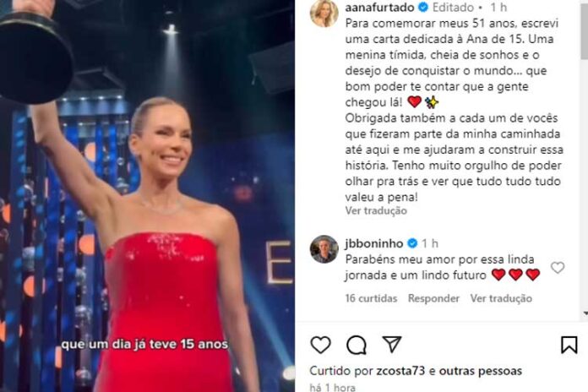This screenshot has height=392, width=588.
Task: Click Ver tradução under the caption
Action: click(x=376, y=211)
